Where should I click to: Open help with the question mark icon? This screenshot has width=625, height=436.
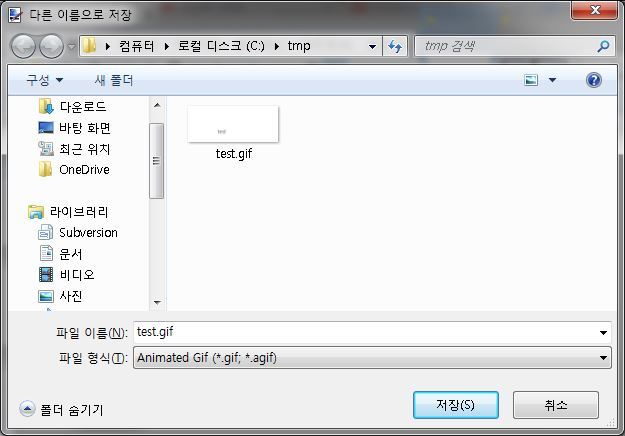[594, 80]
